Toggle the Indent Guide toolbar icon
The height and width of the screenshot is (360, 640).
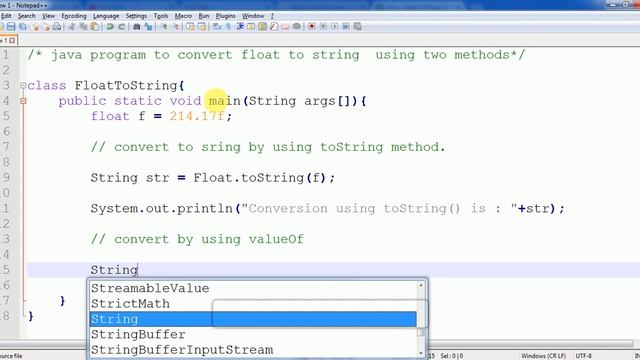(x=240, y=27)
